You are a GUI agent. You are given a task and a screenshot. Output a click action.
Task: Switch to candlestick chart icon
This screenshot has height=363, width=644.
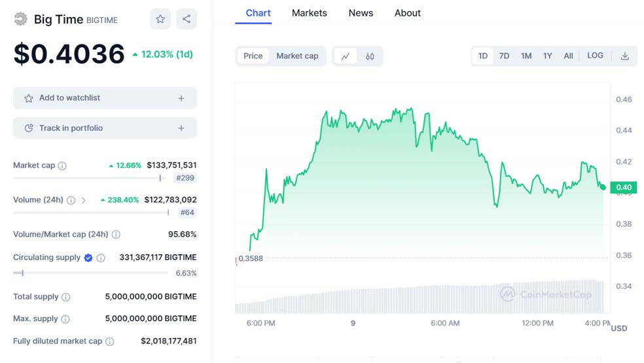370,56
